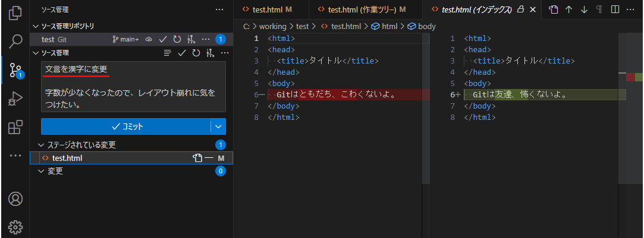Select the test.html (インデックス) tab
644x238 pixels.
pyautogui.click(x=476, y=9)
